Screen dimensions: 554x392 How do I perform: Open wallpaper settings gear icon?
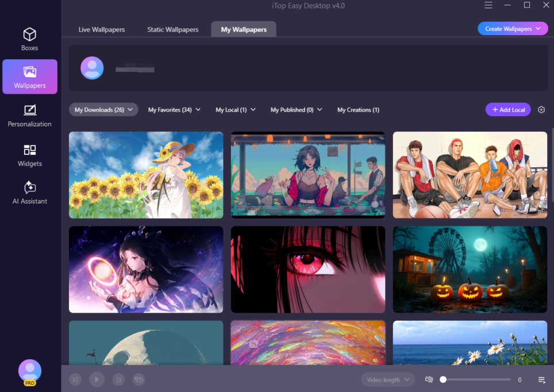pos(541,110)
